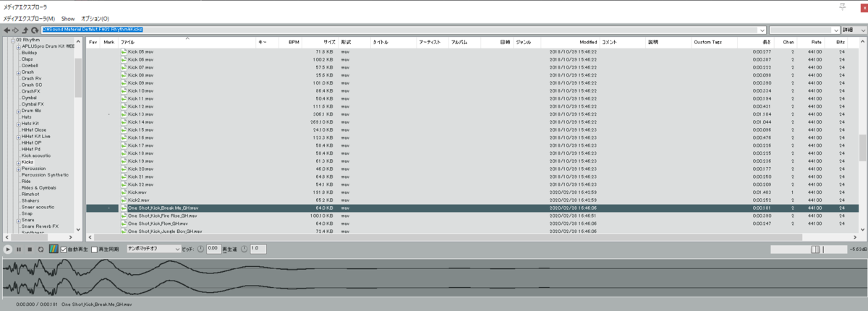Sort by the ファイル column header
The width and height of the screenshot is (868, 311).
[x=187, y=43]
